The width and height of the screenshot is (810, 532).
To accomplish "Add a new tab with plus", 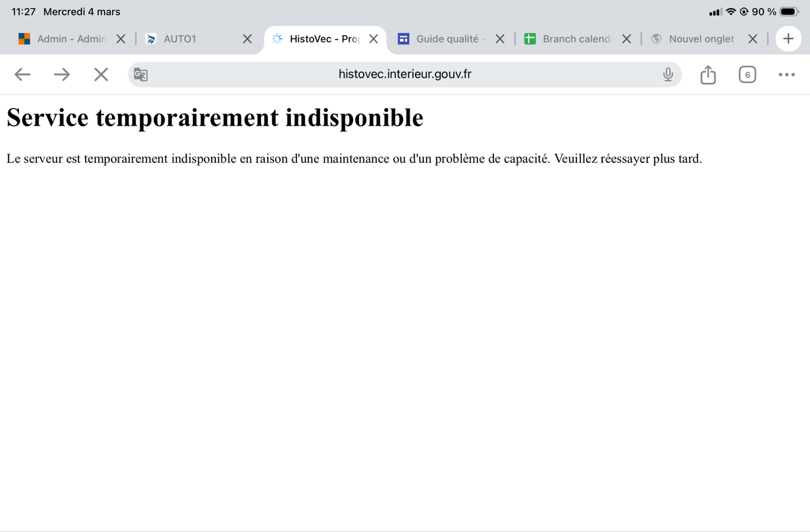I will 787,39.
